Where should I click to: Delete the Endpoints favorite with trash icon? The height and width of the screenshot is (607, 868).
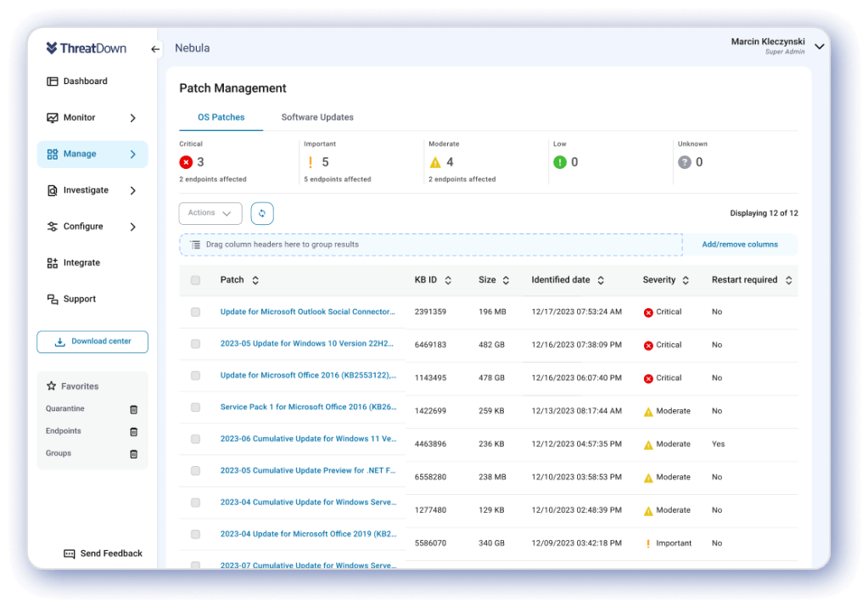(x=133, y=431)
